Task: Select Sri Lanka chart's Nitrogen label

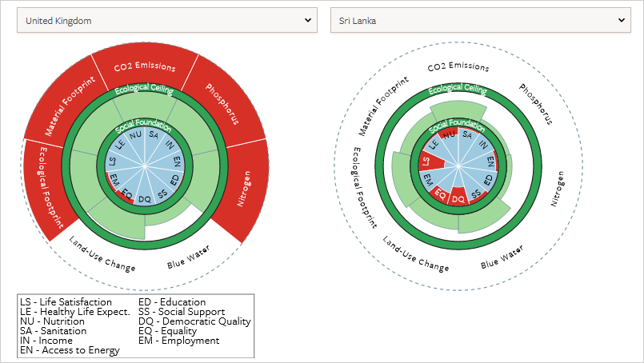Action: (x=558, y=189)
